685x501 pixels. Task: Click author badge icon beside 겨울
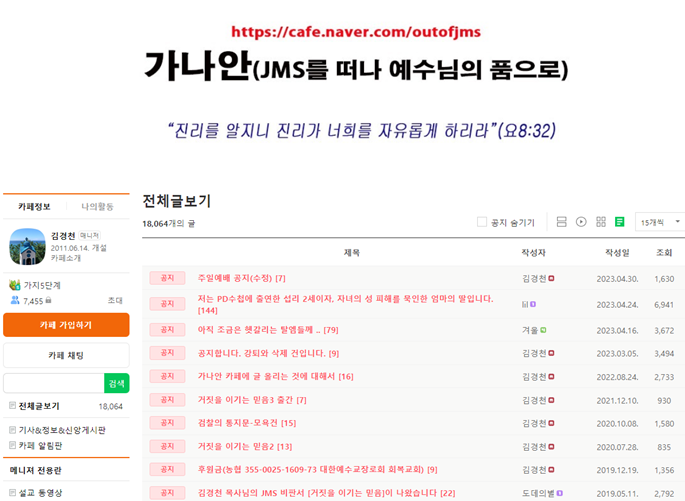pyautogui.click(x=543, y=330)
